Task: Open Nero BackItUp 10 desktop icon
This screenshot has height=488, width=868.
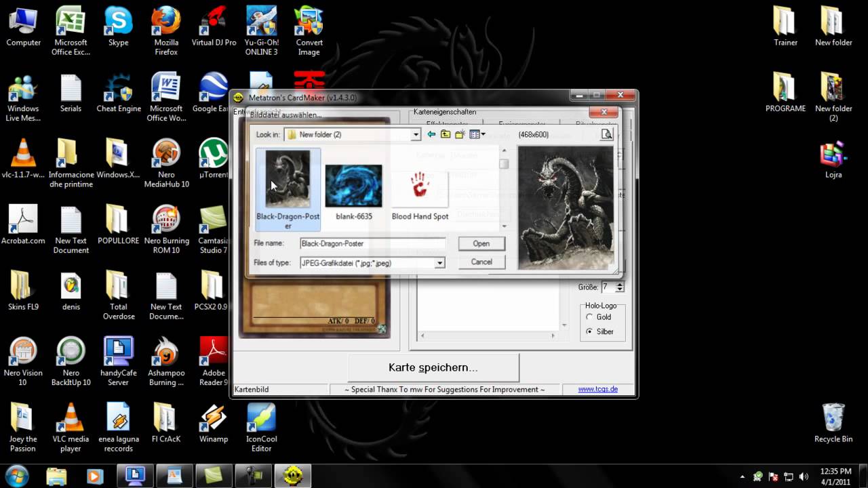Action: (x=71, y=361)
